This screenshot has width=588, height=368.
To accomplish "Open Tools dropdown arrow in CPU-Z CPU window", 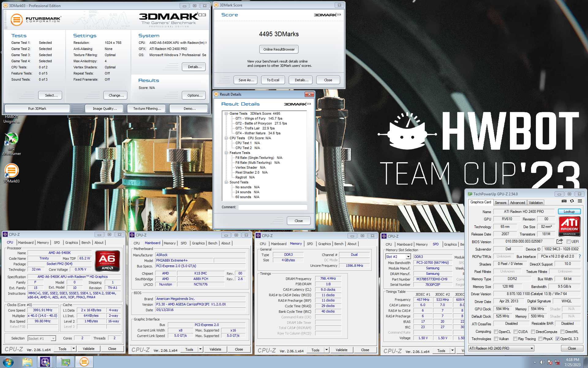I will 73,349.
